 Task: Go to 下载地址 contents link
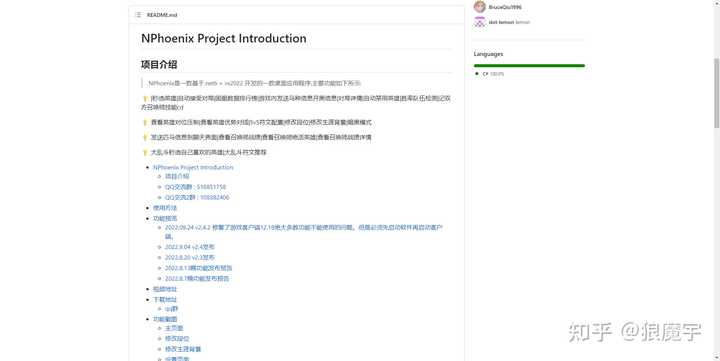(165, 299)
